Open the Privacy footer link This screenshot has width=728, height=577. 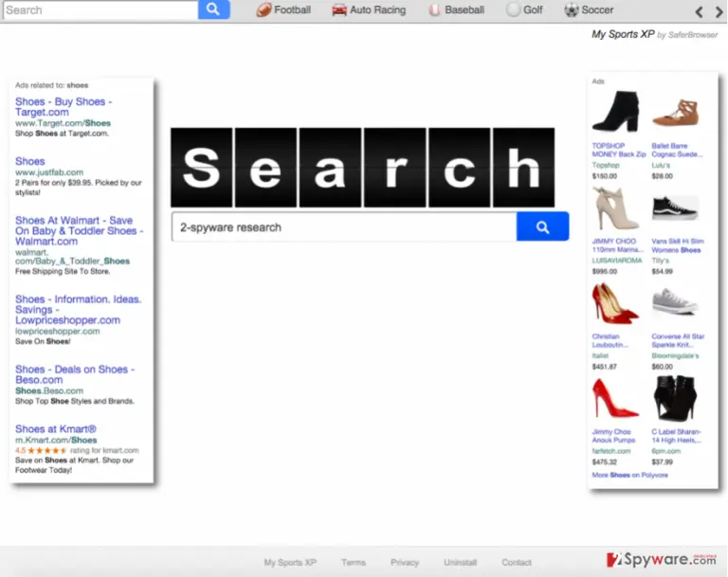click(405, 562)
